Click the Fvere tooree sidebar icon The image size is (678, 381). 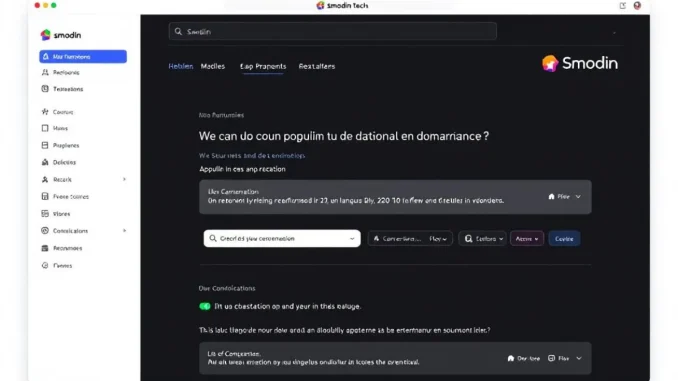[45, 196]
